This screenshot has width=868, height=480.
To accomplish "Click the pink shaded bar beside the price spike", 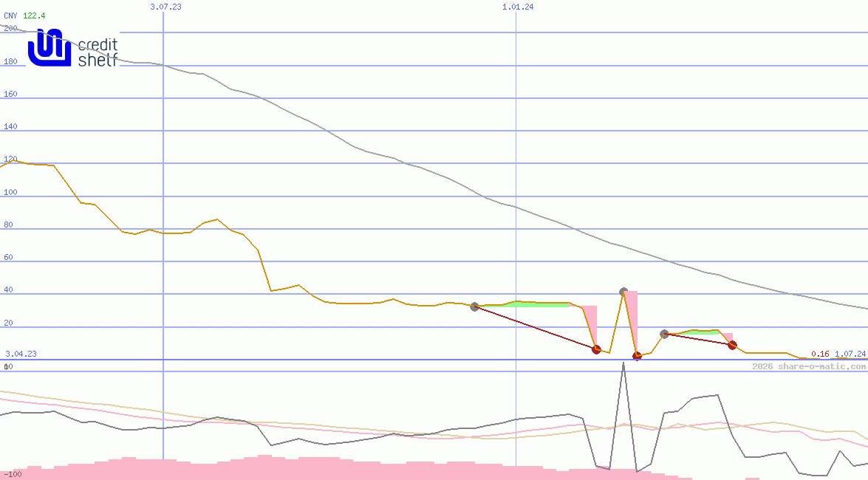I will 632,318.
